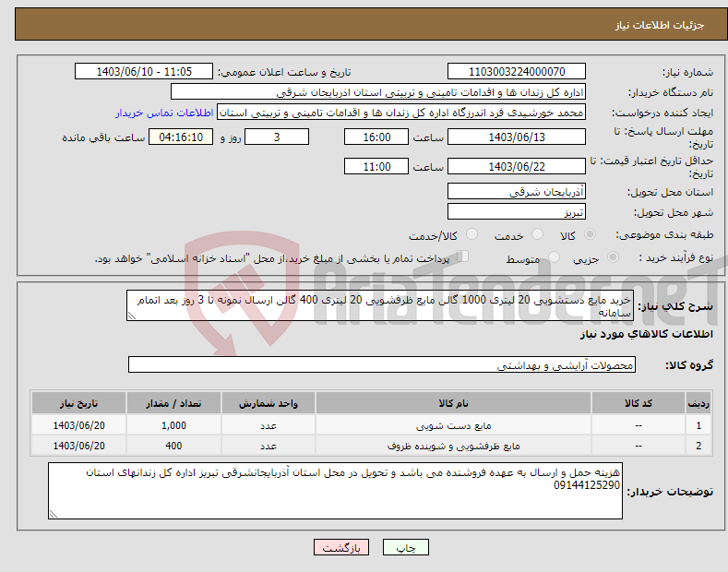This screenshot has height=572, width=728.
Task: Click the مایع دست شویی item name
Action: pyautogui.click(x=453, y=425)
